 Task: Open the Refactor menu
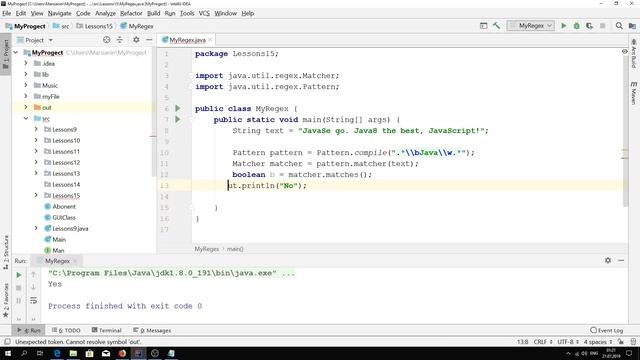131,13
